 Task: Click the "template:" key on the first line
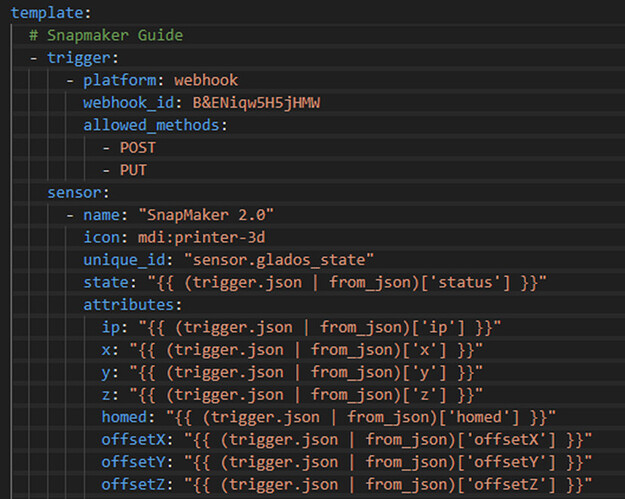point(47,13)
